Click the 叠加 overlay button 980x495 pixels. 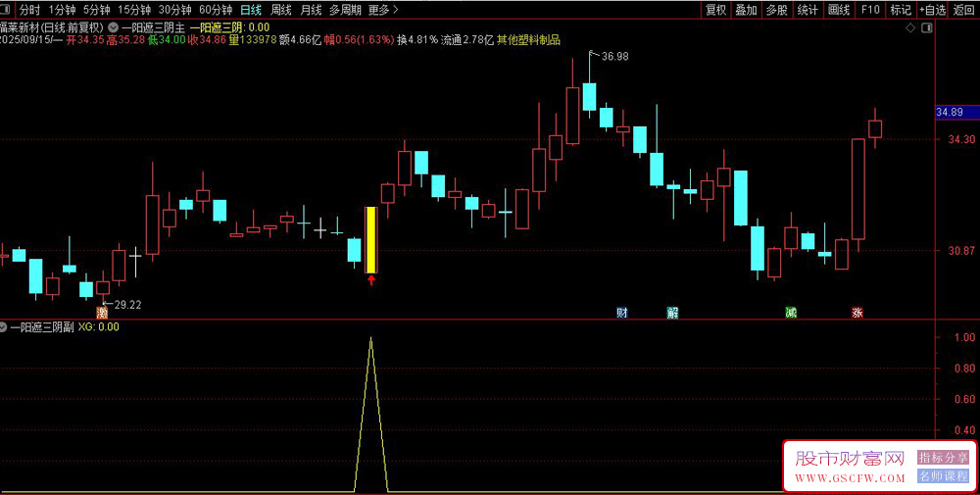tap(746, 10)
